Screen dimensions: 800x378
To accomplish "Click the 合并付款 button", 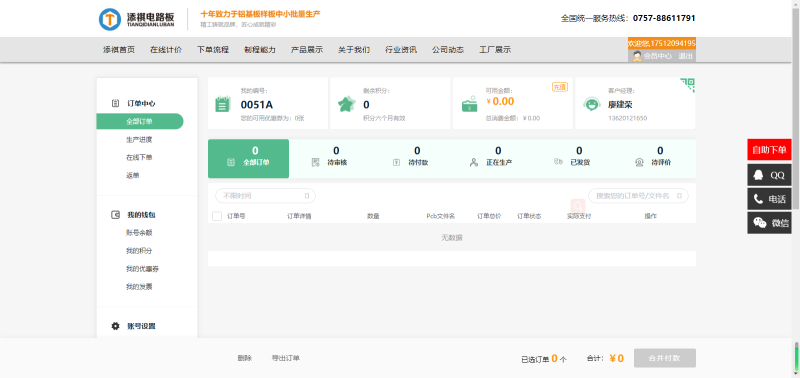I will tap(665, 358).
